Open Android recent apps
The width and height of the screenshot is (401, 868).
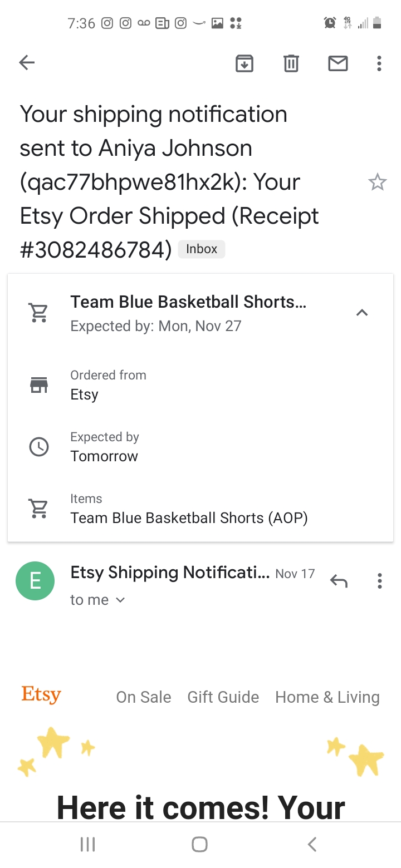point(88,844)
